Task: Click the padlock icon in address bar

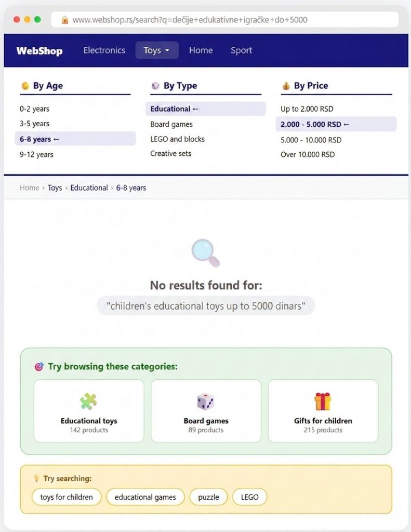Action: (x=65, y=20)
